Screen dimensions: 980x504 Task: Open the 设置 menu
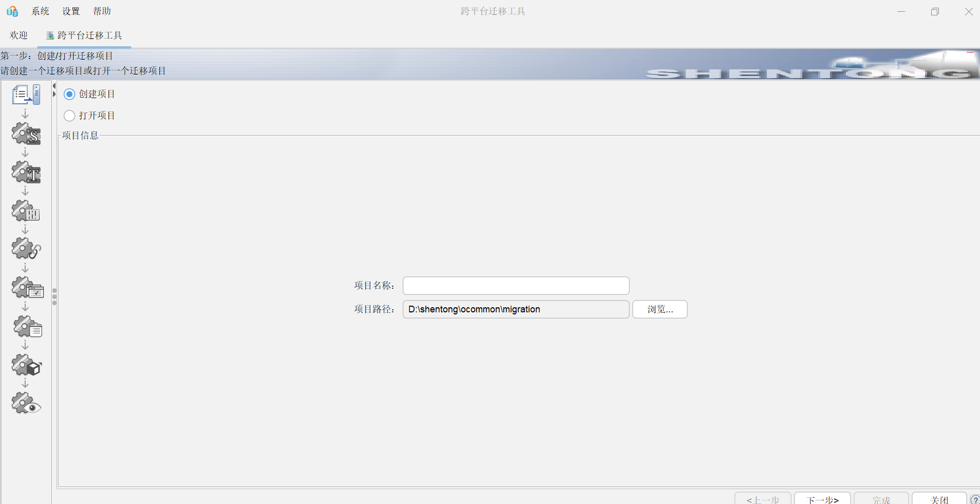[71, 11]
